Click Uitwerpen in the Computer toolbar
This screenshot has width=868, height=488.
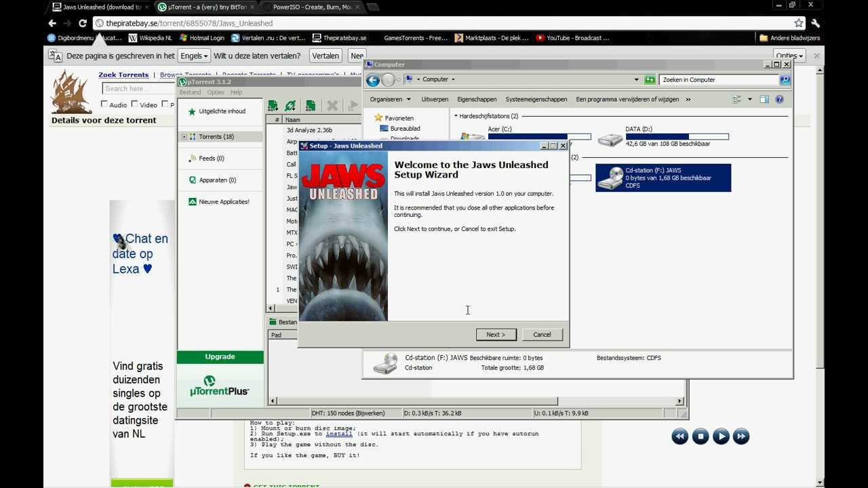coord(435,99)
